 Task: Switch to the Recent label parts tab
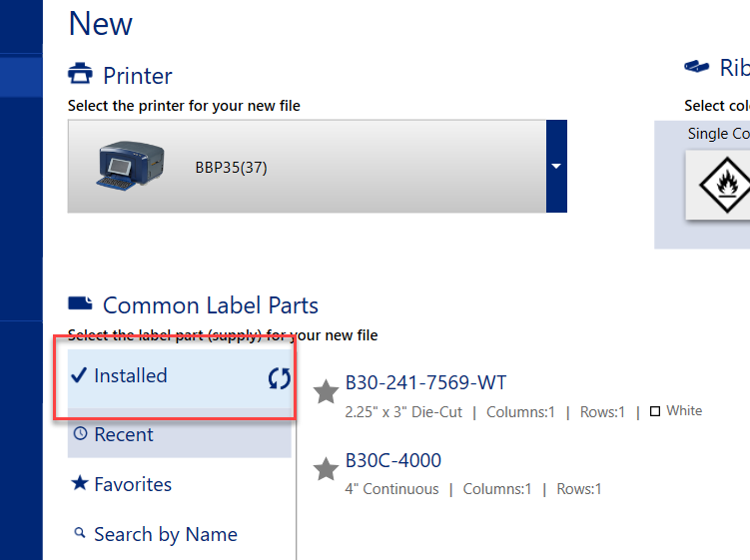124,434
